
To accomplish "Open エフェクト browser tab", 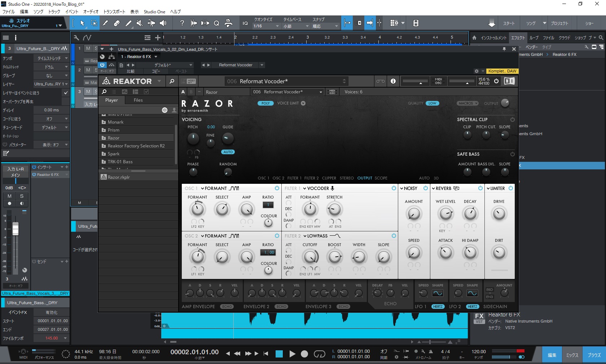I will tap(518, 37).
